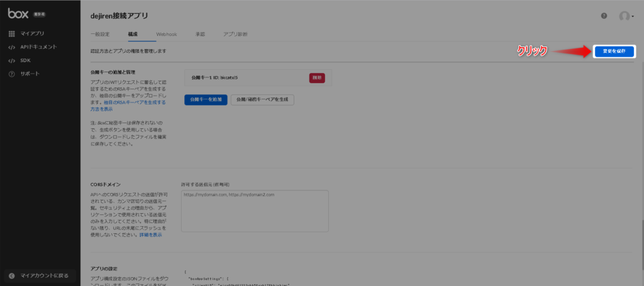Delete public key 1 with 削除
This screenshot has width=644, height=286.
tap(317, 77)
